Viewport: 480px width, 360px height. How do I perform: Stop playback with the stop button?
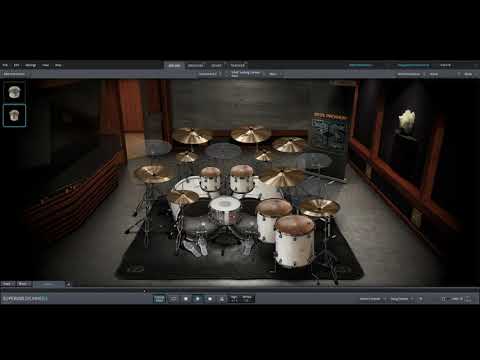pyautogui.click(x=186, y=299)
